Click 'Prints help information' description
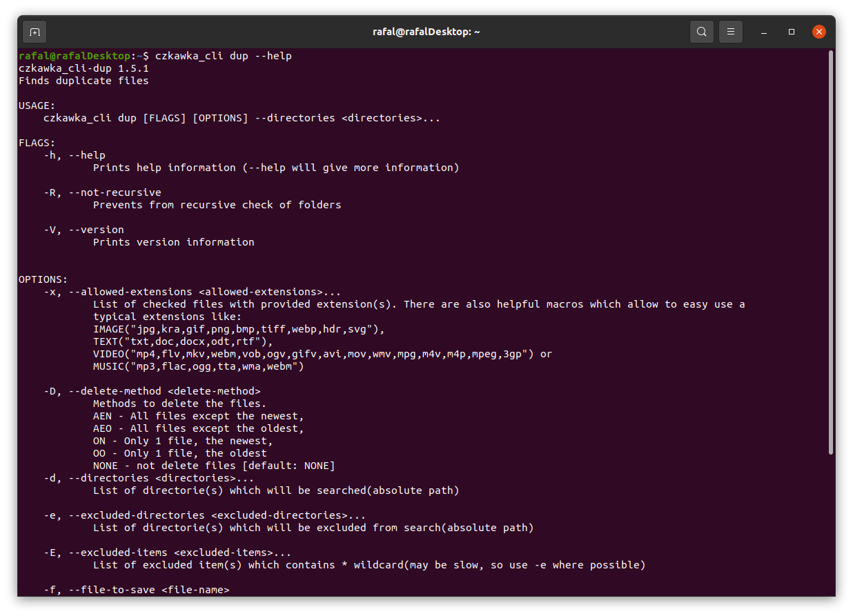 [x=276, y=168]
